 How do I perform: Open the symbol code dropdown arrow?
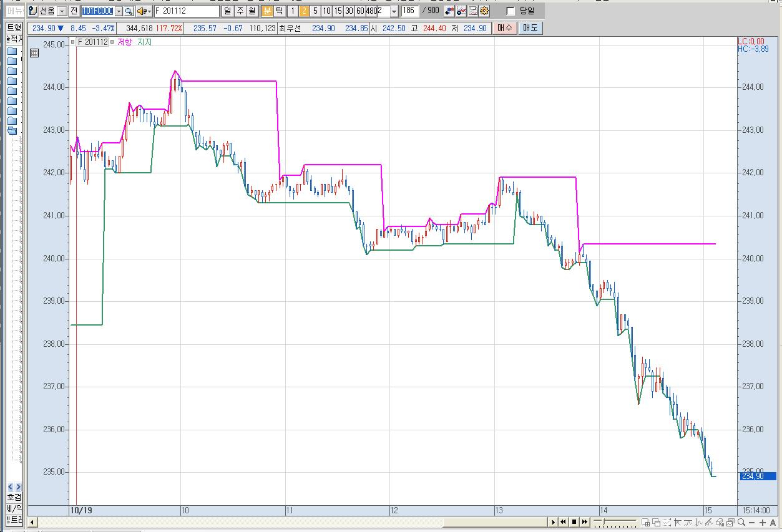119,11
